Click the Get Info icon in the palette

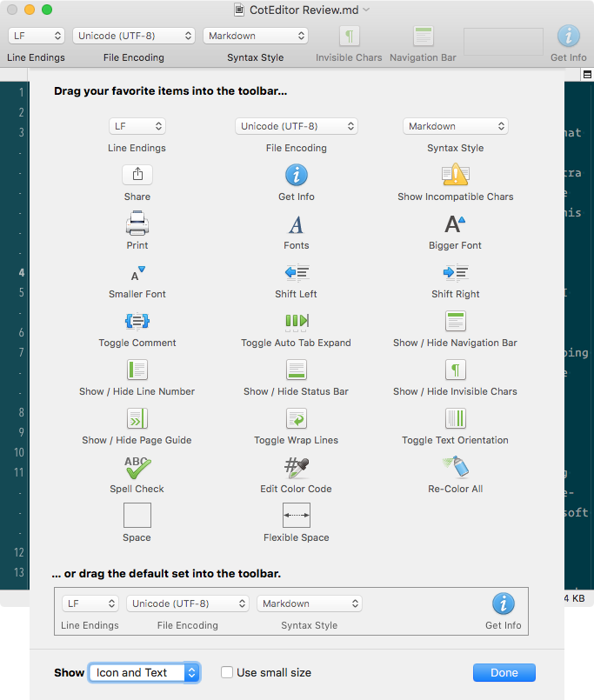click(296, 175)
